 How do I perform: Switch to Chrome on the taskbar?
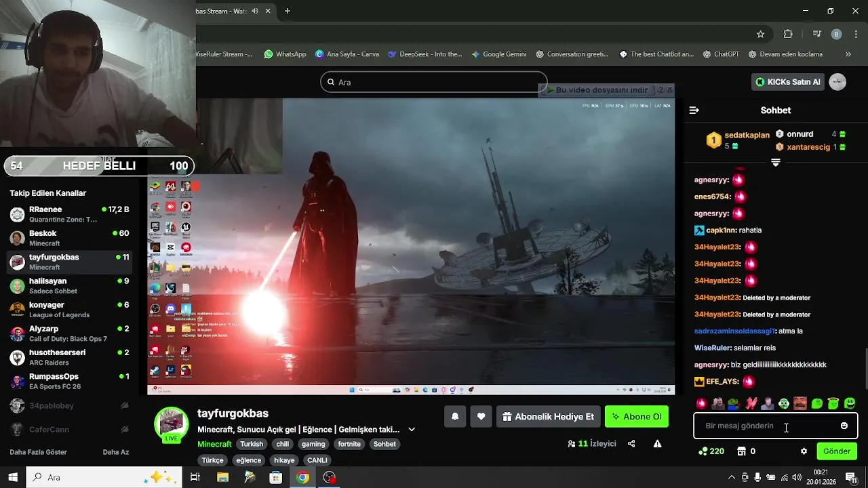coord(303,477)
